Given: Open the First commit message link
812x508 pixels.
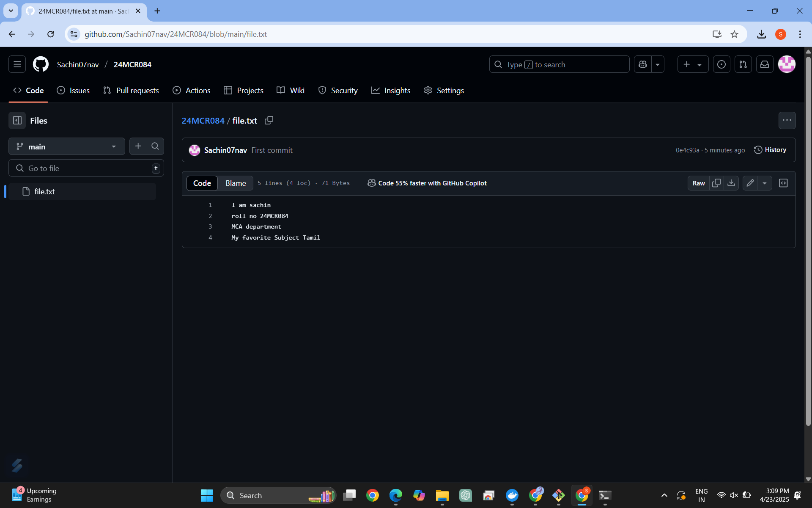Looking at the screenshot, I should 272,150.
